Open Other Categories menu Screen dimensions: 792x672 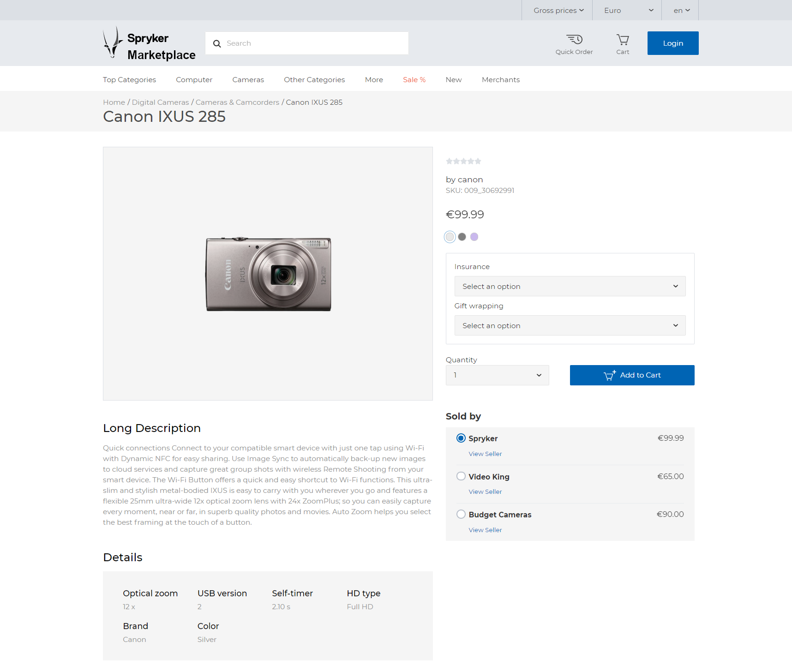pos(314,80)
